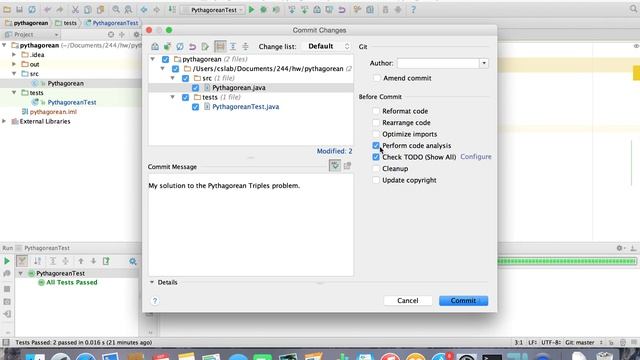
Task: Enable the Reformat code checkbox
Action: pyautogui.click(x=376, y=111)
